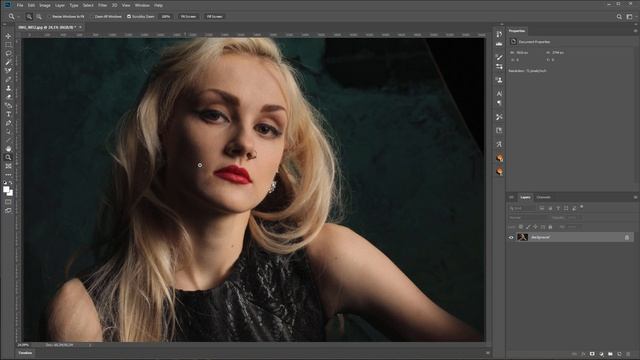Reset default foreground and background colors

[5, 183]
